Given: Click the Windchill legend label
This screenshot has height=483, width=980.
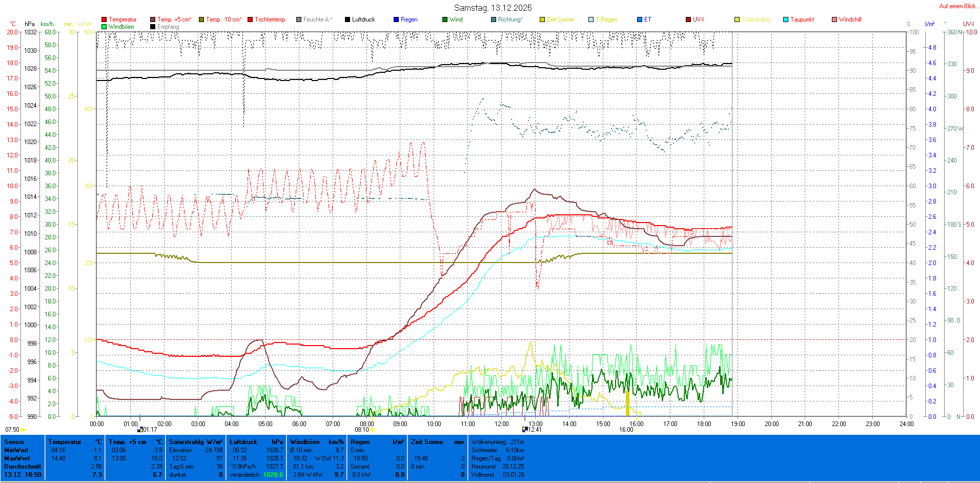Looking at the screenshot, I should (850, 19).
